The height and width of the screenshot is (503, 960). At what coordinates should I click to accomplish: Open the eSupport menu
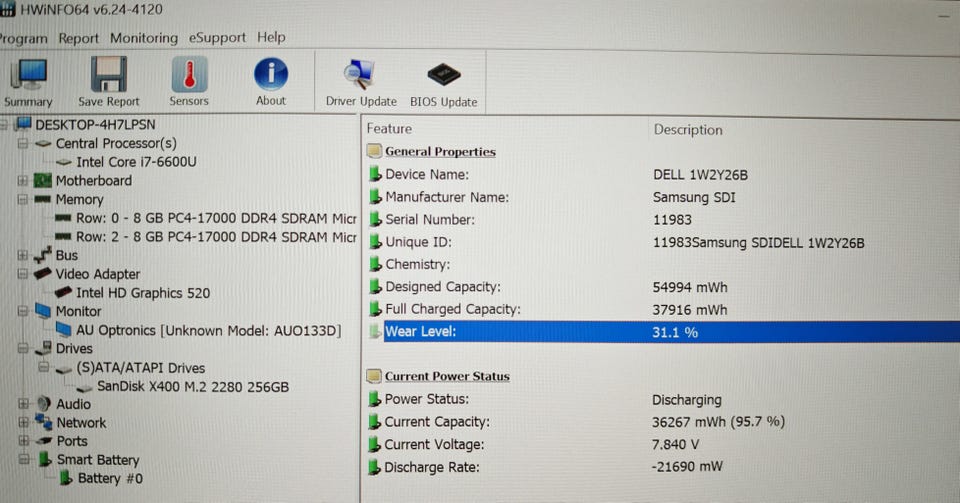[x=217, y=38]
